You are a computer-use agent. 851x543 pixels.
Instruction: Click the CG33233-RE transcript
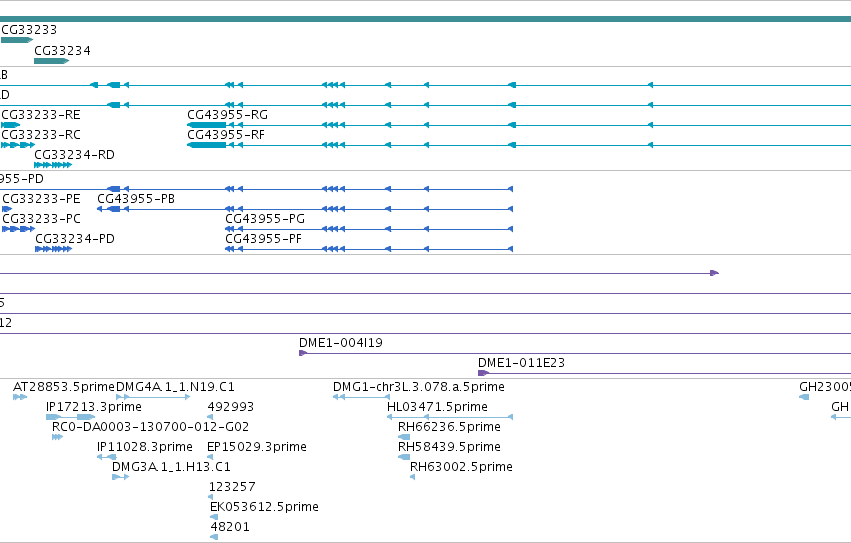pos(11,125)
